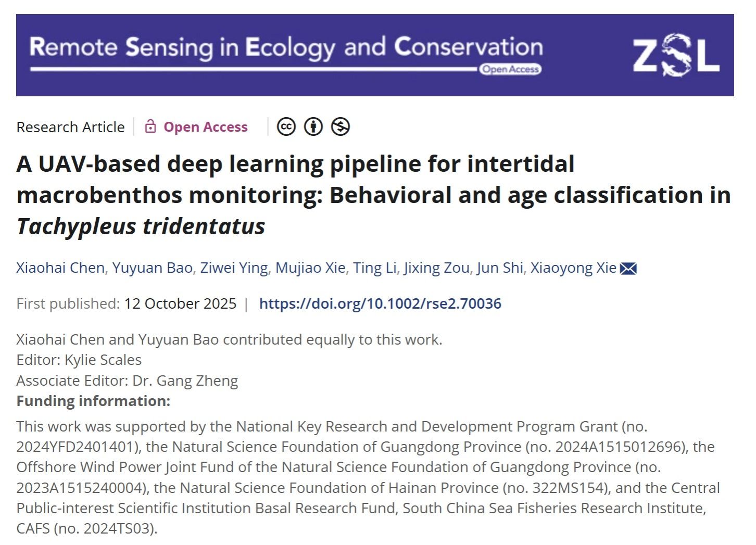Viewport: 756px width, 545px height.
Task: Open the Remote Sensing in Ecology journal title
Action: coord(286,48)
